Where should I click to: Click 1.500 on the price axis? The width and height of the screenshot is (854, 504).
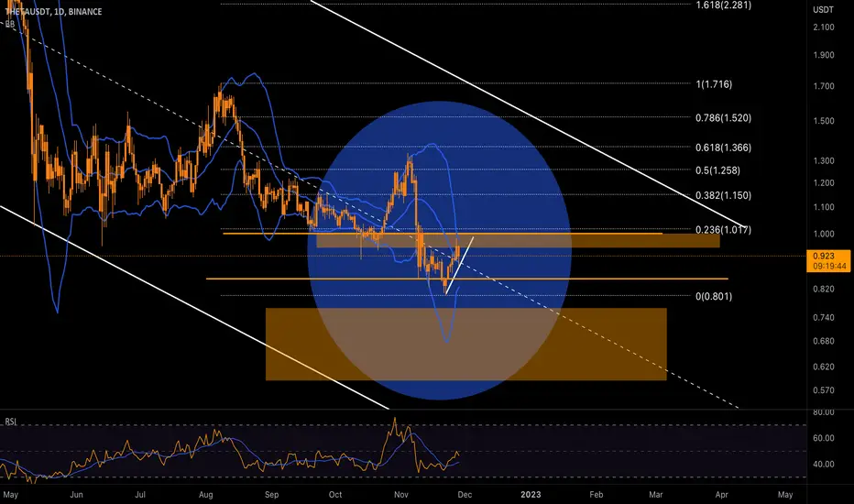click(x=824, y=121)
